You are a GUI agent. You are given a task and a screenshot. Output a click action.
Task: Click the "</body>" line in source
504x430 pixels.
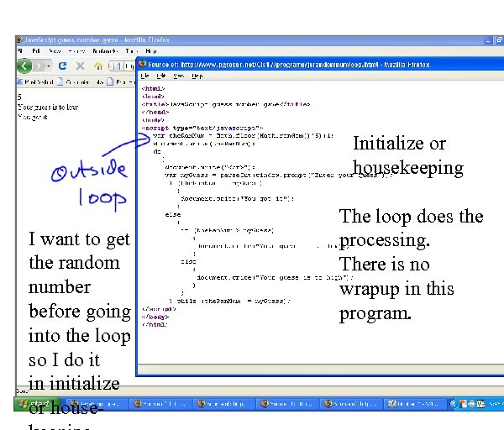click(x=155, y=317)
